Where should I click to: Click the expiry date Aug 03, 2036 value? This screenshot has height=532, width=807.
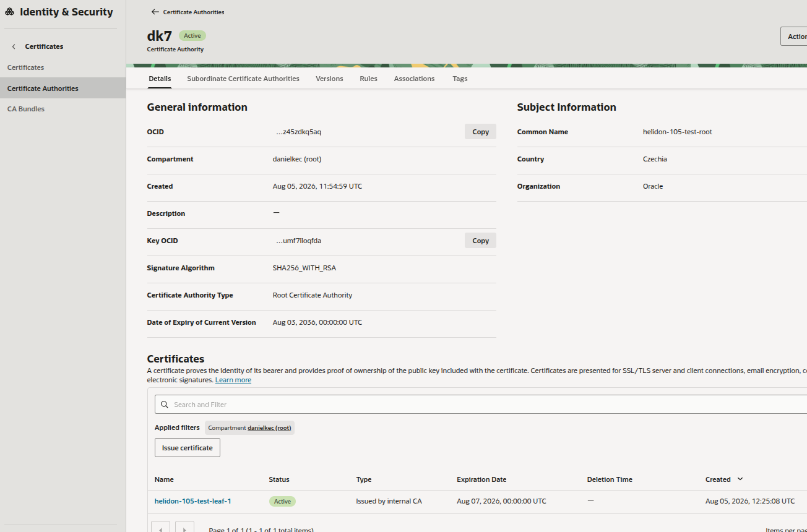317,322
